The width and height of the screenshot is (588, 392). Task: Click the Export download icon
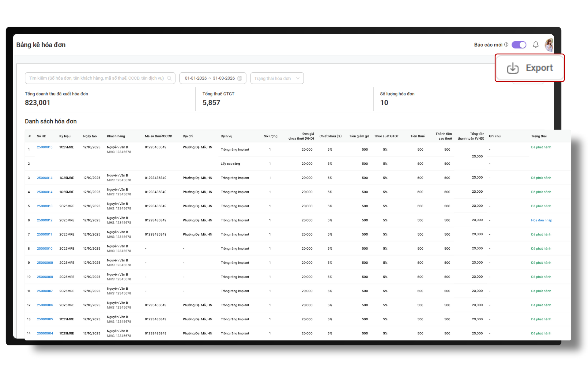(x=512, y=68)
